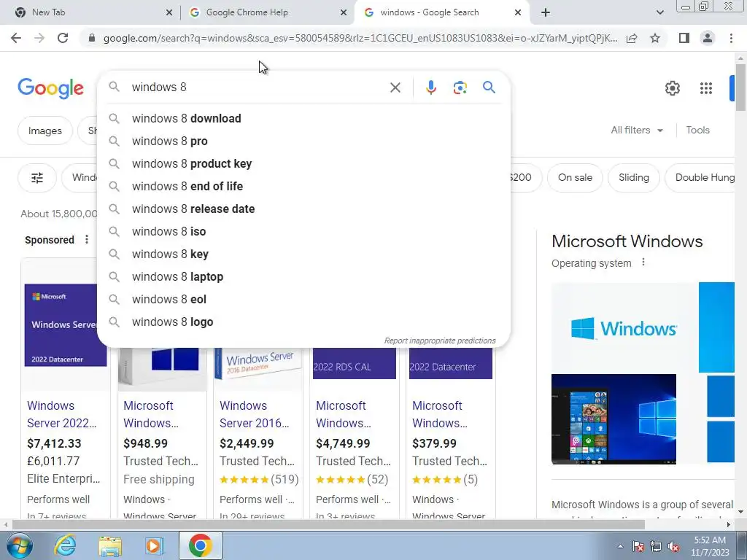Click the address bar URL
Screen dimensions: 747x560
click(360, 38)
